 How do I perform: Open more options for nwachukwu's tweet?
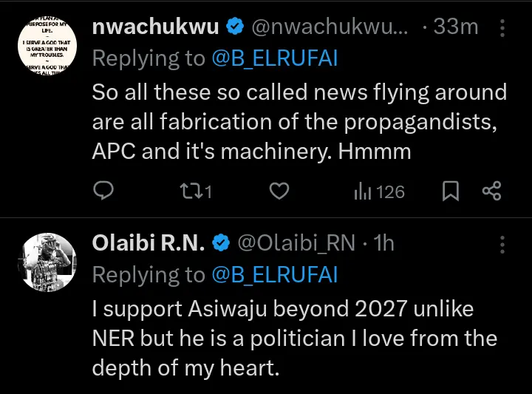point(503,28)
